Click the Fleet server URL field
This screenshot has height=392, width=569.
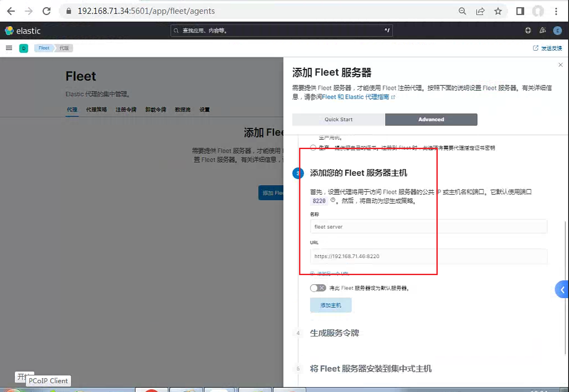tap(429, 256)
